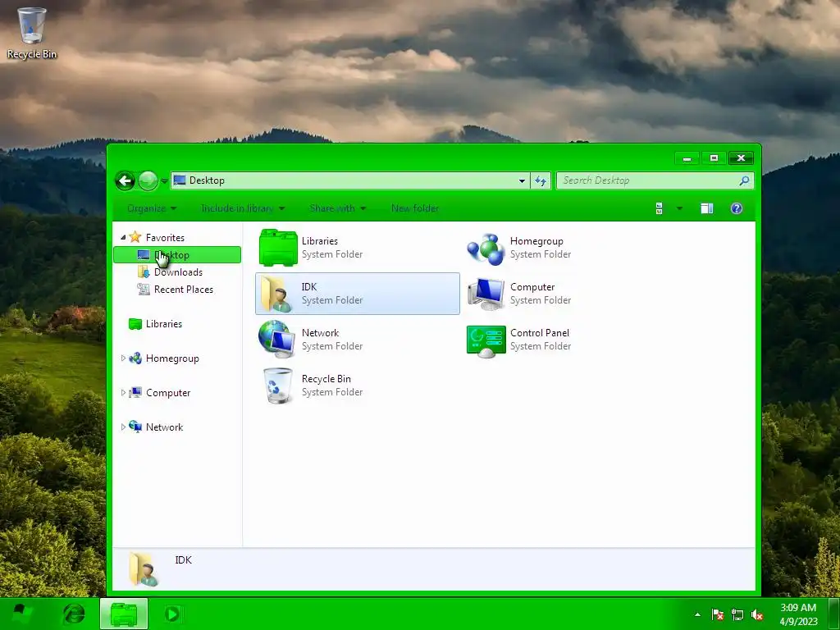Open the Computer icon in file list
The width and height of the screenshot is (840, 630).
(x=486, y=294)
